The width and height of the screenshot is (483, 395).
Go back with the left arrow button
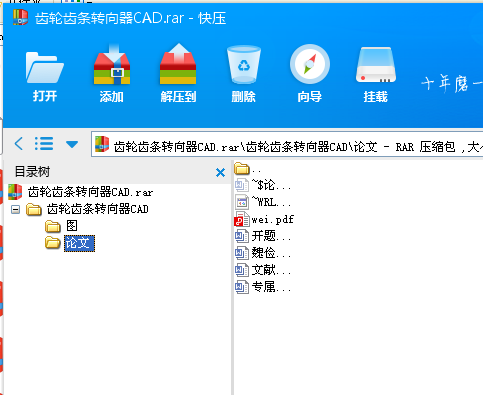tap(19, 144)
